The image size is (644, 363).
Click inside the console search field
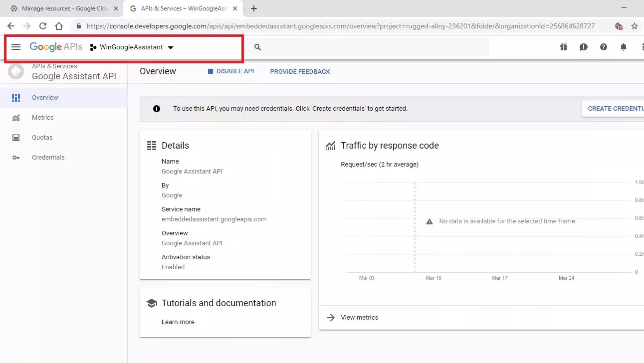point(369,47)
